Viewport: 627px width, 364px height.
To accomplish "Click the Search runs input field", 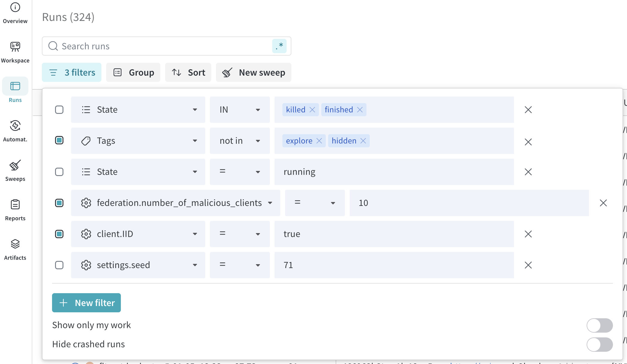I will tap(162, 46).
